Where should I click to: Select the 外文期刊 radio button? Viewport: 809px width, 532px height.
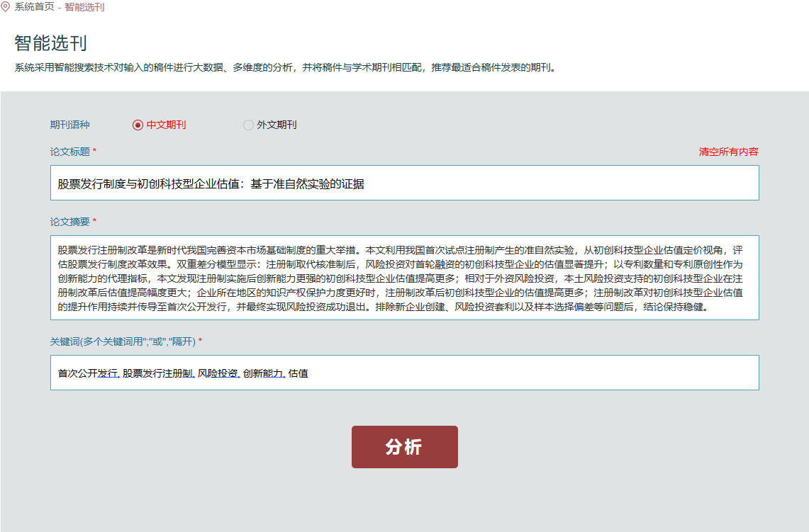[248, 125]
